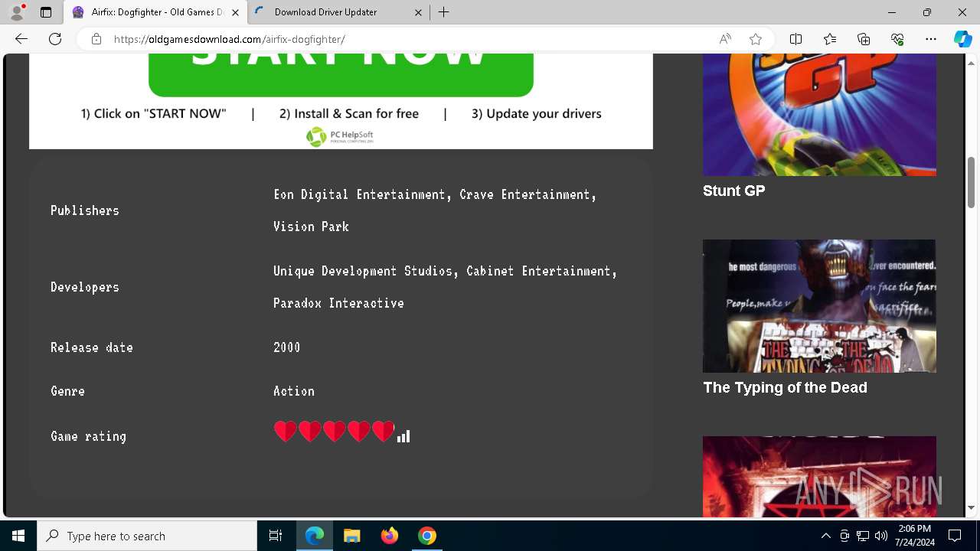The width and height of the screenshot is (980, 551).
Task: Reload the page with Refresh icon
Action: 55,39
